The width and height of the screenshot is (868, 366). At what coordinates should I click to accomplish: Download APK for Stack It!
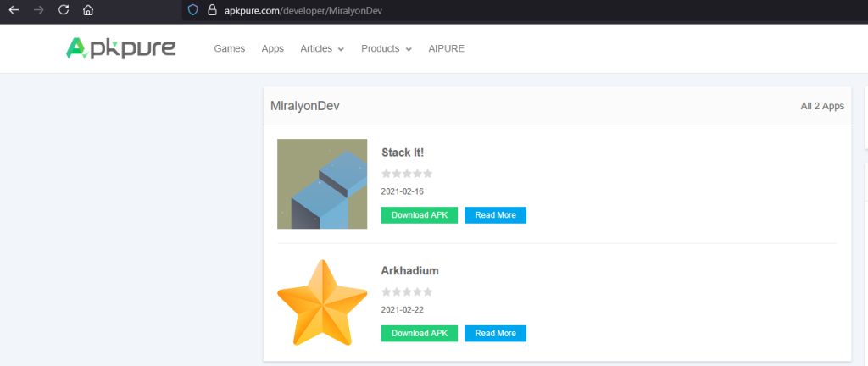click(x=420, y=215)
